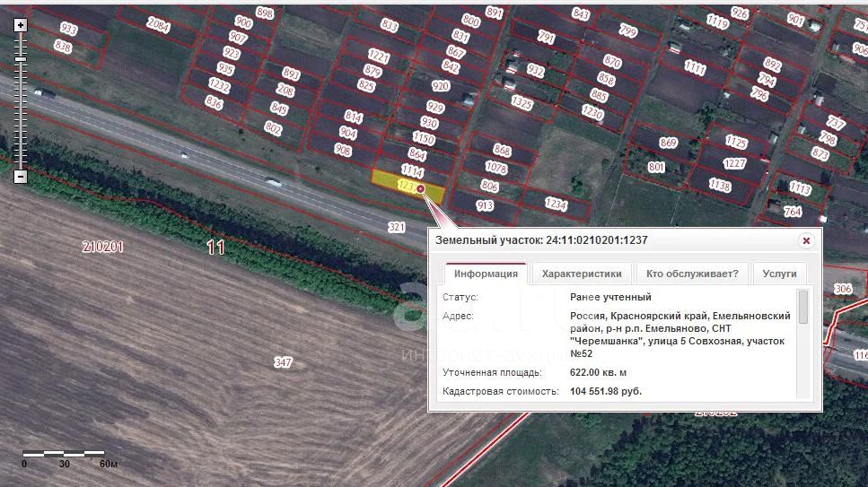868x487 pixels.
Task: Click the red marker on the highlighted parcel
Action: pyautogui.click(x=421, y=187)
